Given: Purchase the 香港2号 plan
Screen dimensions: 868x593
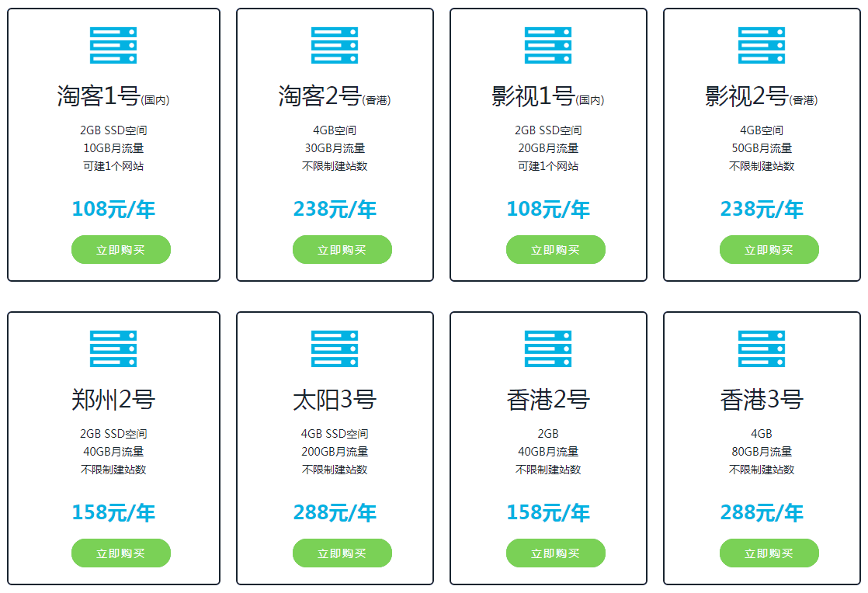Looking at the screenshot, I should [x=556, y=553].
